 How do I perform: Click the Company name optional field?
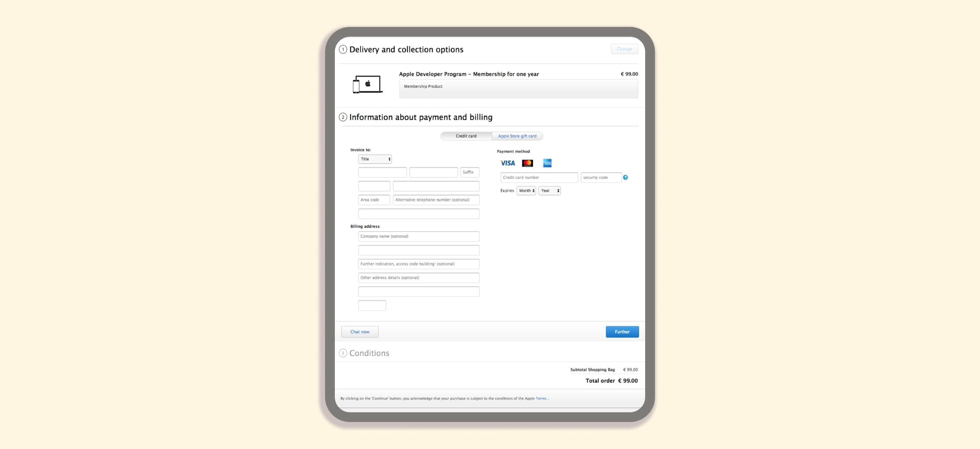(418, 236)
